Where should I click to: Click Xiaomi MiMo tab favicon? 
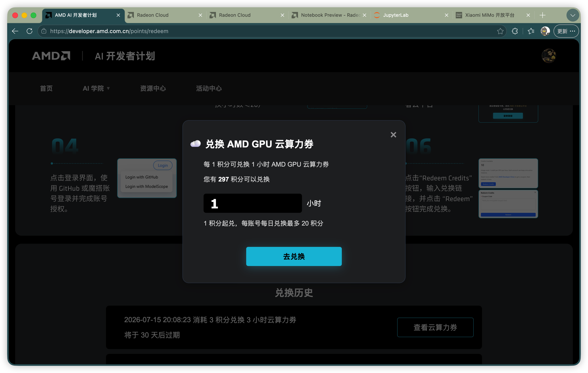[x=459, y=15]
